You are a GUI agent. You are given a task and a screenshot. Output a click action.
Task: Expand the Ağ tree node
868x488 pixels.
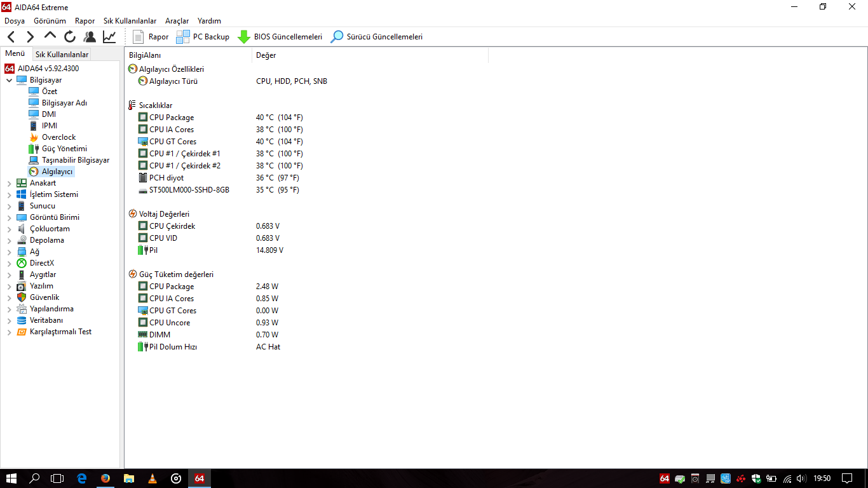[x=9, y=252]
